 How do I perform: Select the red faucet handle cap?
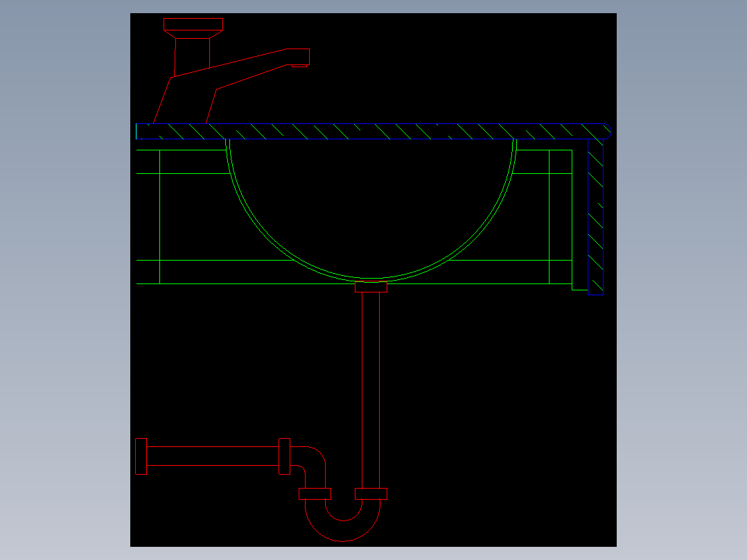pyautogui.click(x=193, y=24)
